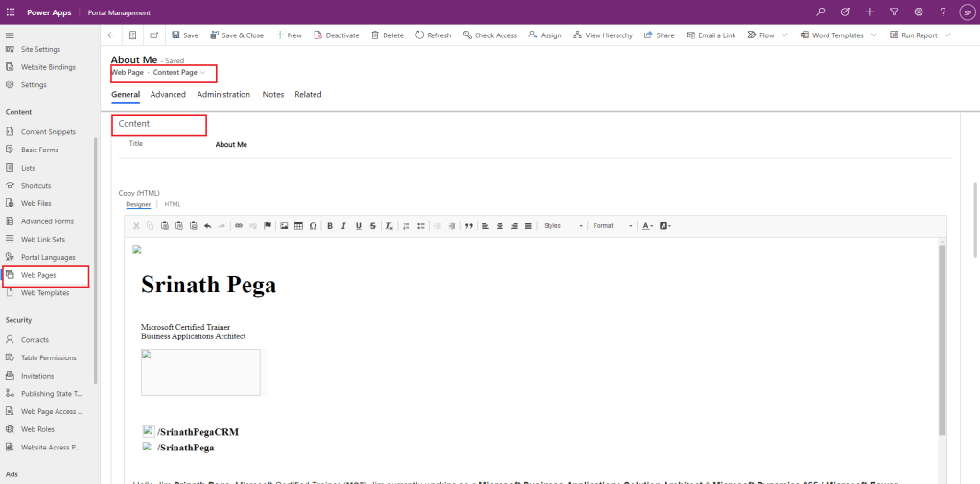
Task: Switch to the HTML editor tab
Action: [173, 204]
